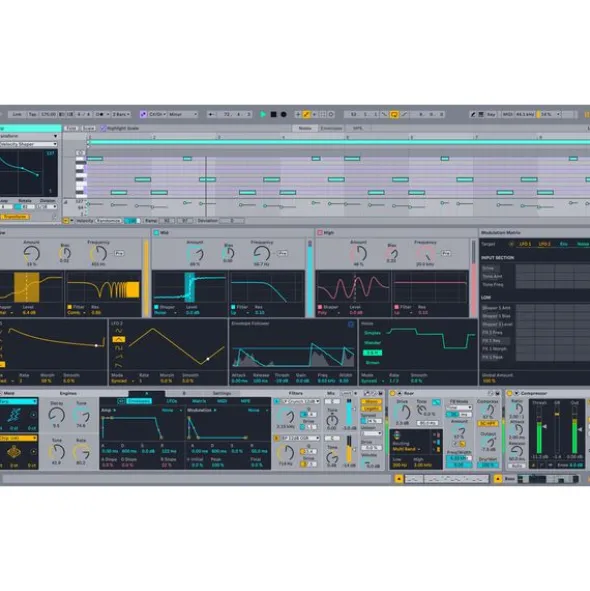Click the Tap tempo button

coord(32,114)
